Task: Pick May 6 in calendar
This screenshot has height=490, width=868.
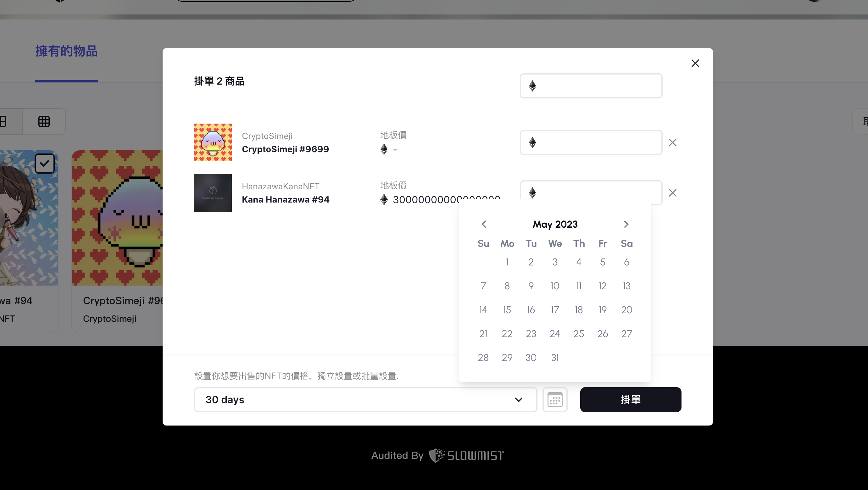Action: [x=626, y=262]
